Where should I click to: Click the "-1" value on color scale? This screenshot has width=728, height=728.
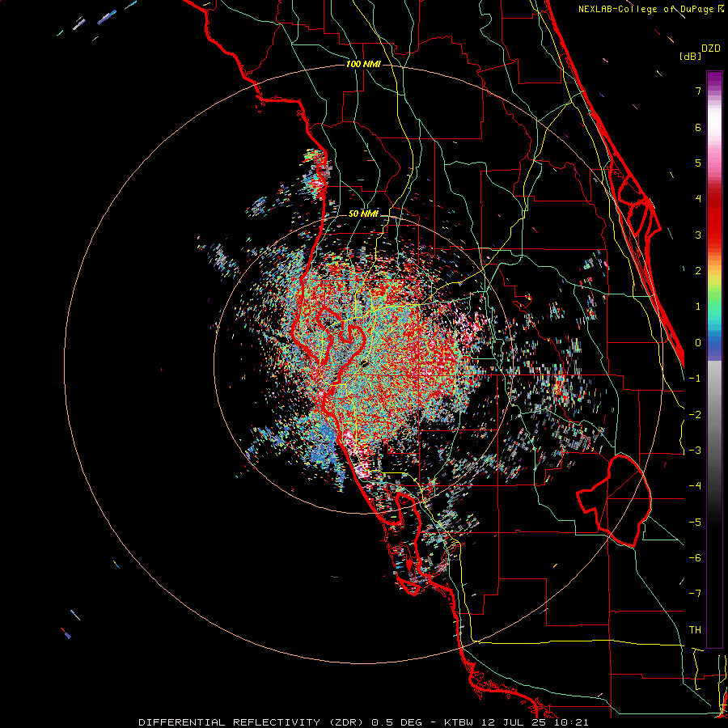coord(695,379)
